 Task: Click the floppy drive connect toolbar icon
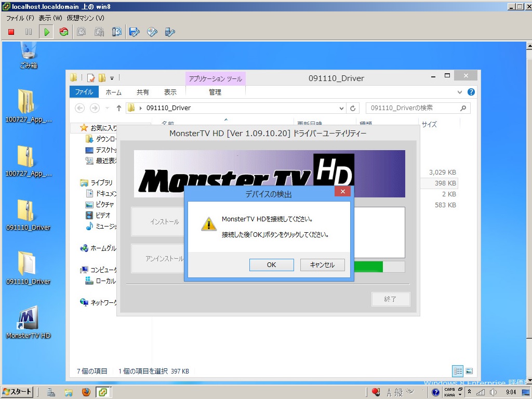[x=135, y=32]
